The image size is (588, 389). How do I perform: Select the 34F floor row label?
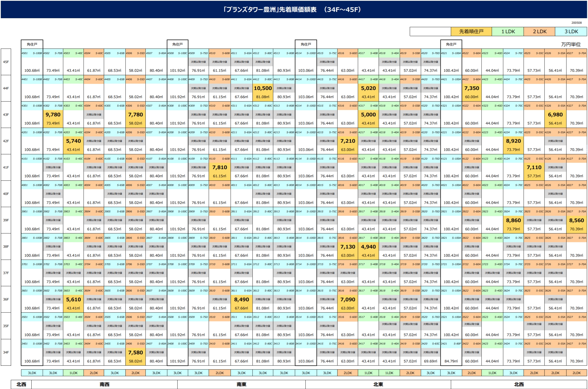6,352
